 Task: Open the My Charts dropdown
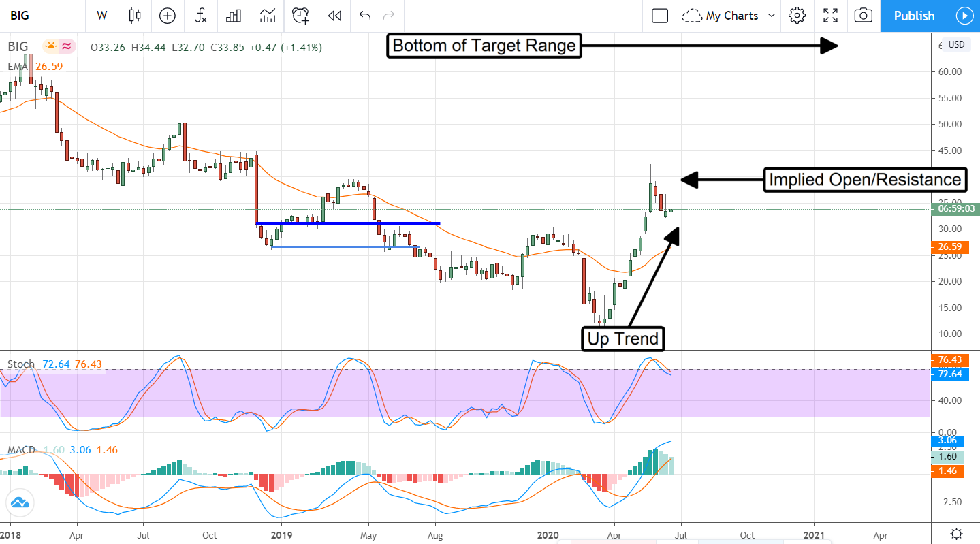pyautogui.click(x=729, y=16)
